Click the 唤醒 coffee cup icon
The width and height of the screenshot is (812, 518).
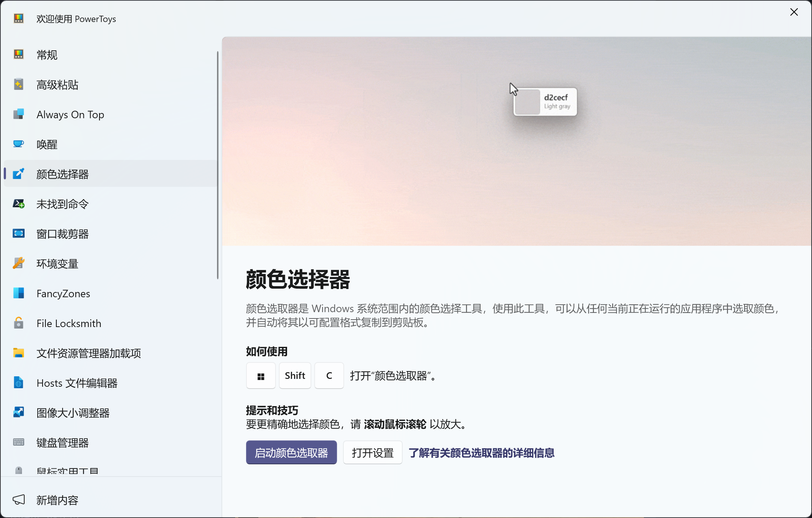pos(19,144)
